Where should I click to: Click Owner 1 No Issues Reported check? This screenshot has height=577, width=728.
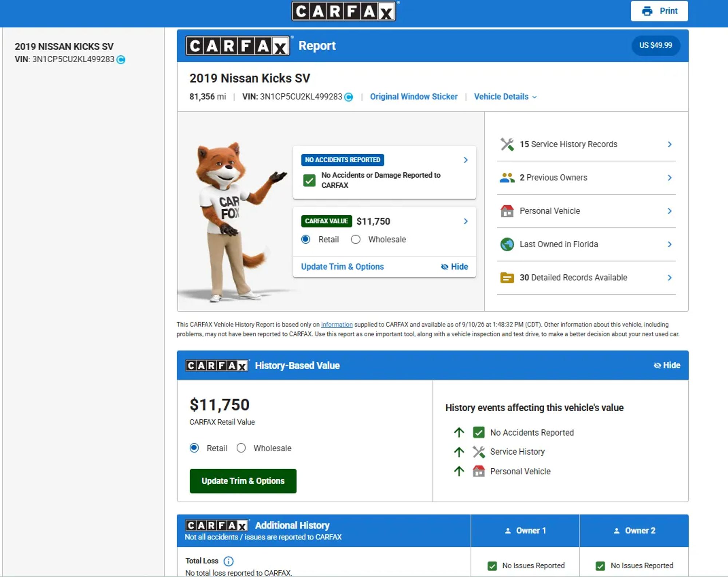tap(492, 566)
